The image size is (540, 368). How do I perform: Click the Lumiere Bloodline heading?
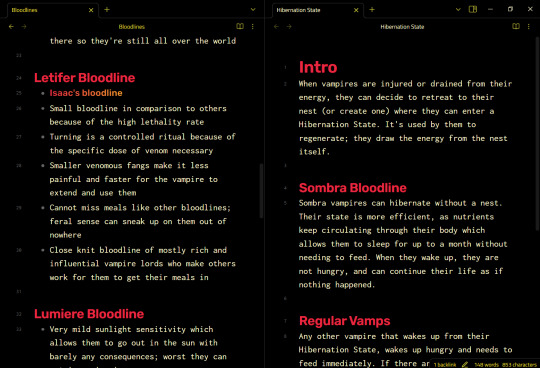tap(89, 314)
